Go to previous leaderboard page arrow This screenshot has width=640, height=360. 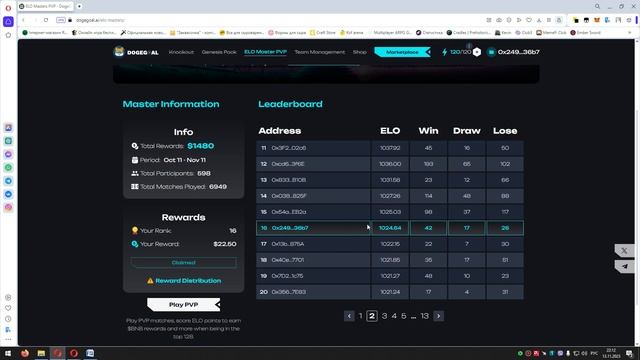coord(349,316)
